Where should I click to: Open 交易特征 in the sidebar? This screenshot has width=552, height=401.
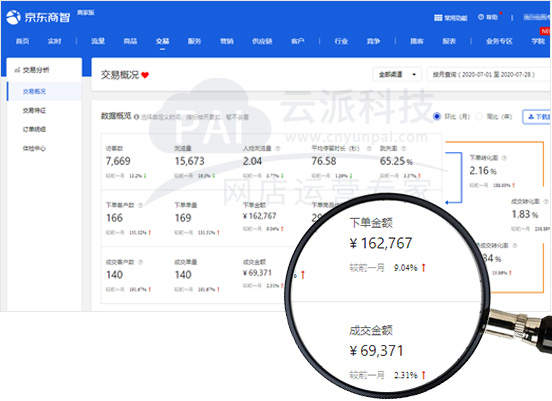click(x=34, y=111)
